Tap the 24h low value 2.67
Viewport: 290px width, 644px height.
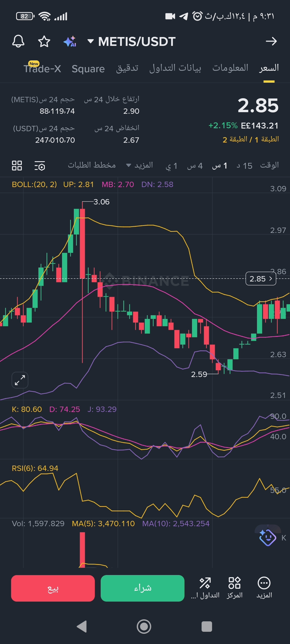click(131, 140)
